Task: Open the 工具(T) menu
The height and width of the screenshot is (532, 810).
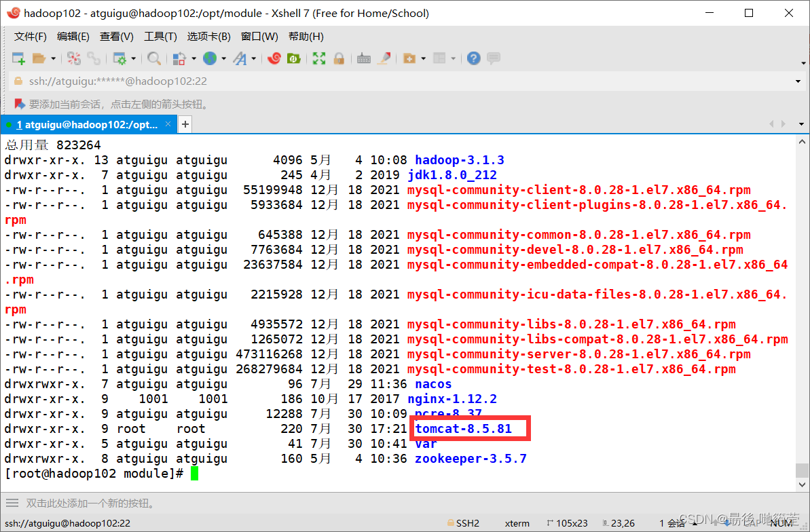Action: (160, 36)
